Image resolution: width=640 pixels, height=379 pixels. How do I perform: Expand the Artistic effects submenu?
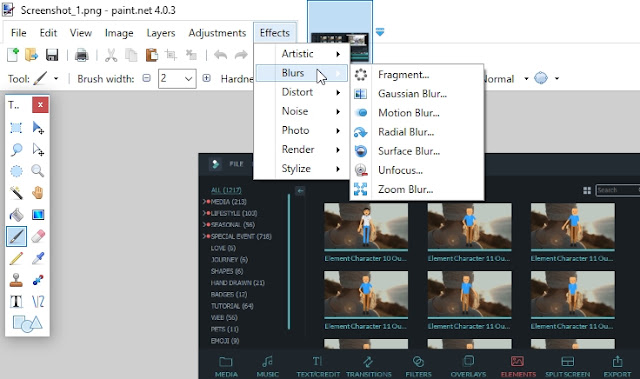(302, 54)
